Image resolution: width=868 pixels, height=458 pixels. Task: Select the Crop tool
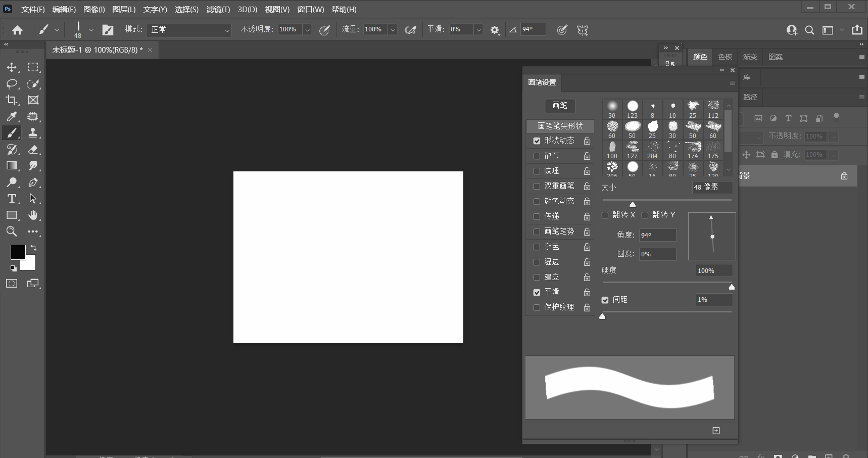click(x=12, y=100)
